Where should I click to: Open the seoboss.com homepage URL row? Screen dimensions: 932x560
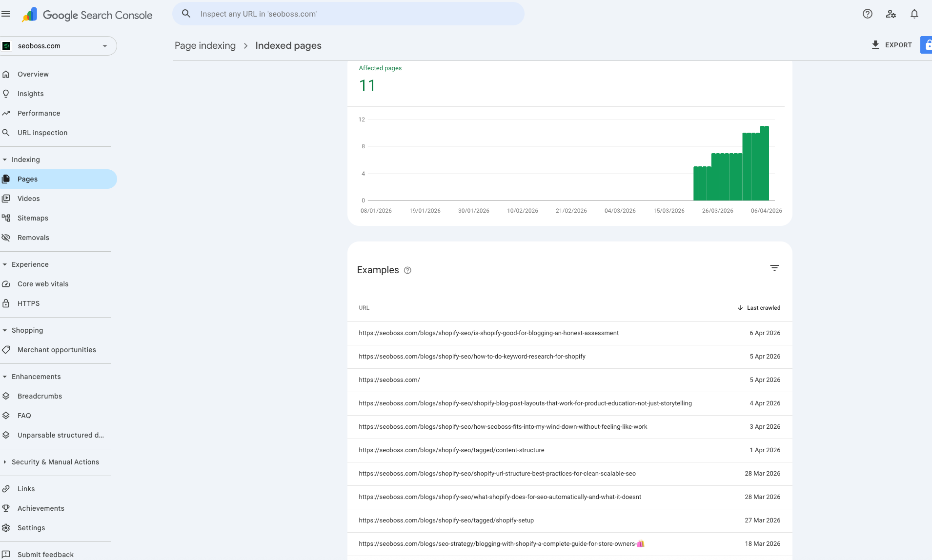pos(569,380)
